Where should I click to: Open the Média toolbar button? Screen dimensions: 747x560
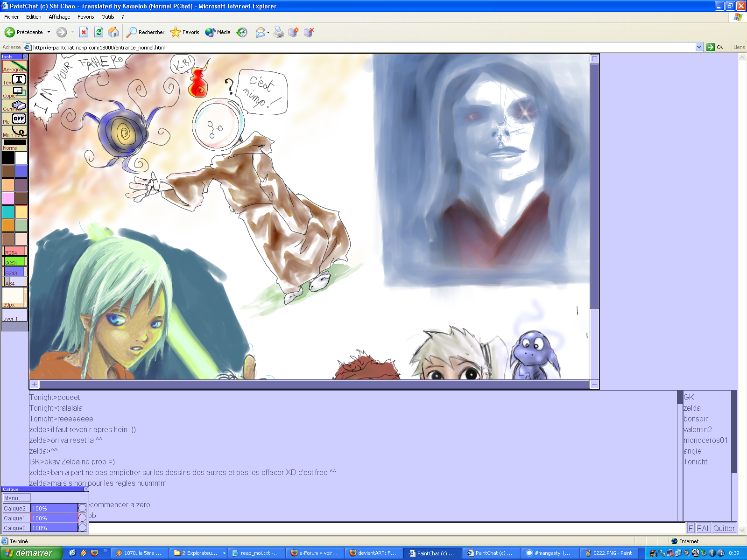coord(218,32)
